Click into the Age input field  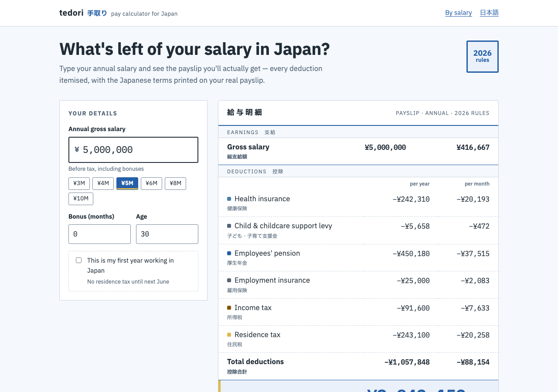tap(167, 234)
